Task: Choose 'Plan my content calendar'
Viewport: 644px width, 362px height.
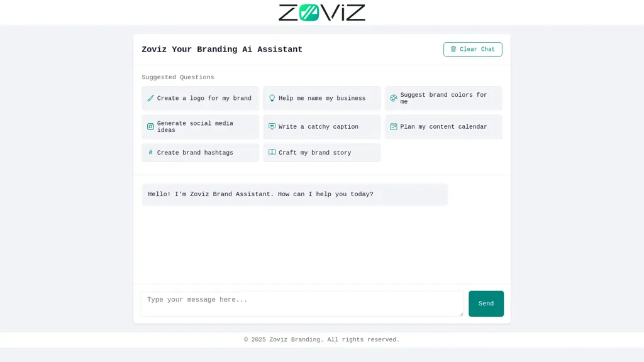Action: click(443, 126)
